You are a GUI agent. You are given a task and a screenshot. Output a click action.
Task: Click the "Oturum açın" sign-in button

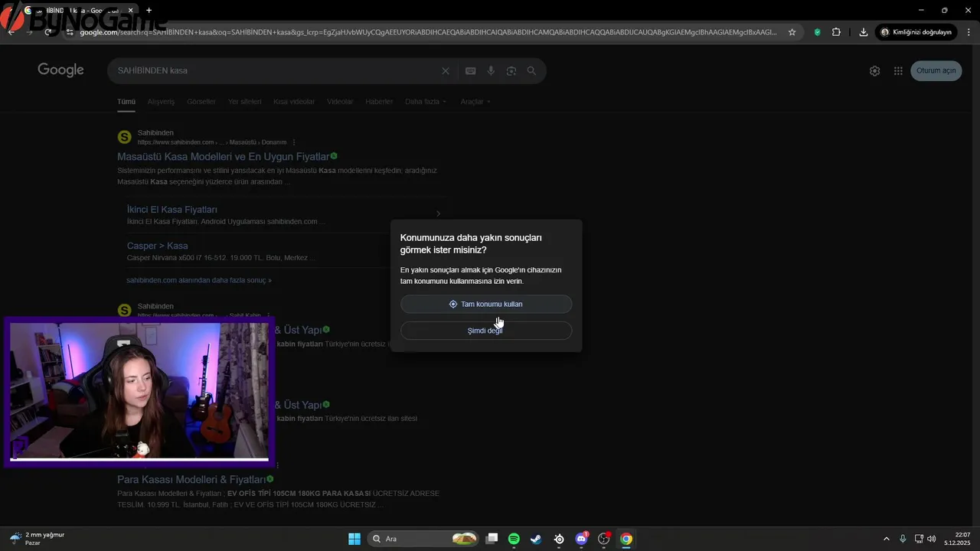click(936, 70)
